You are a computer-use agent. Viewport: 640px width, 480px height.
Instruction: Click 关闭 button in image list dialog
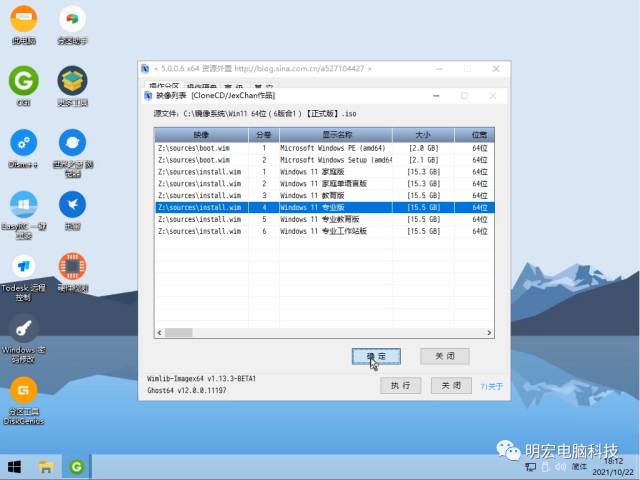pos(445,356)
